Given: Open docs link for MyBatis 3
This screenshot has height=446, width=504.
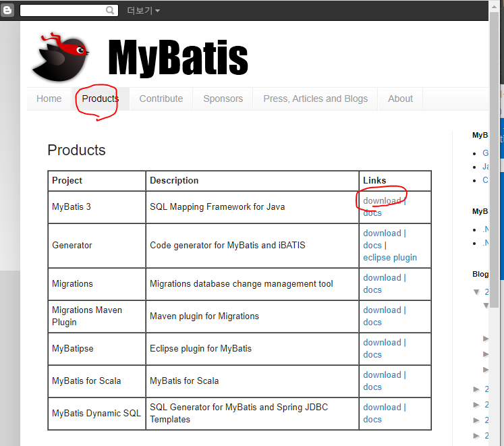Looking at the screenshot, I should tap(372, 213).
